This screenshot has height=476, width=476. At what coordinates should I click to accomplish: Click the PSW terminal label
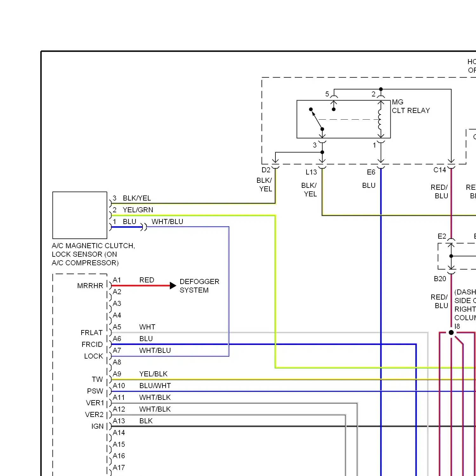(x=95, y=391)
